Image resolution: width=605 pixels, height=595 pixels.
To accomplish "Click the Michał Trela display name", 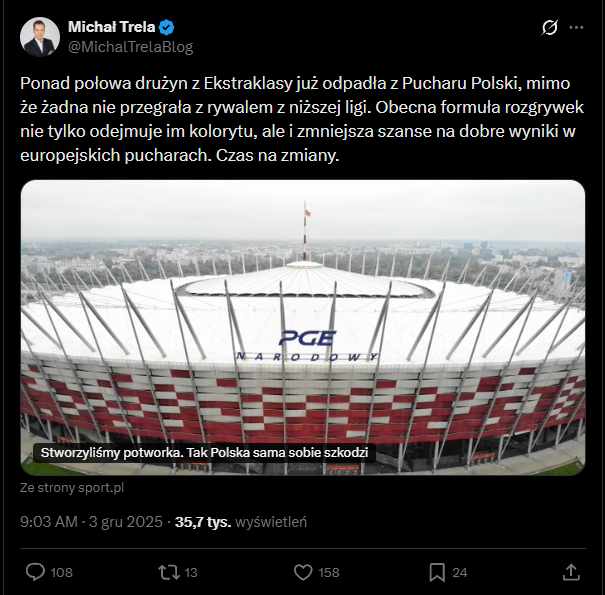I will pyautogui.click(x=111, y=26).
